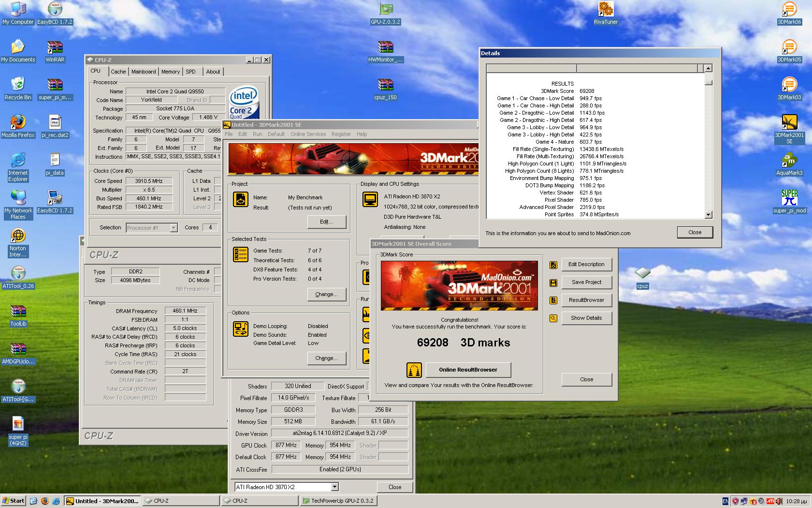This screenshot has width=812, height=508.
Task: Click the Online ResultBrowser button
Action: [468, 370]
